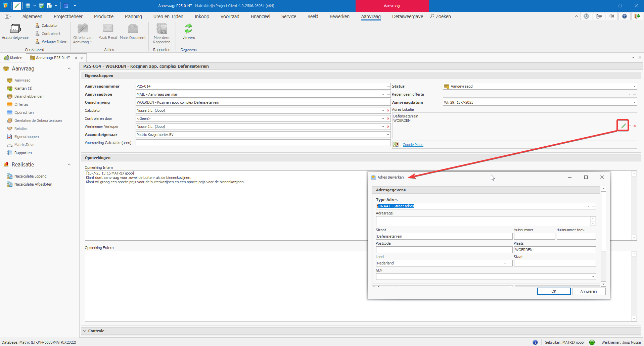Click Zoeken in ribbon bar
This screenshot has height=346, width=644.
pyautogui.click(x=441, y=16)
